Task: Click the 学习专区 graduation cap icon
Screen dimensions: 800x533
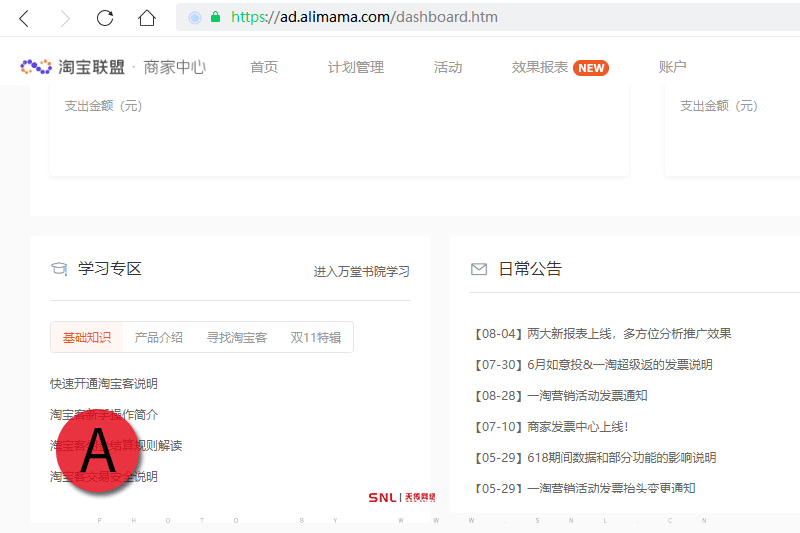Action: pos(59,268)
